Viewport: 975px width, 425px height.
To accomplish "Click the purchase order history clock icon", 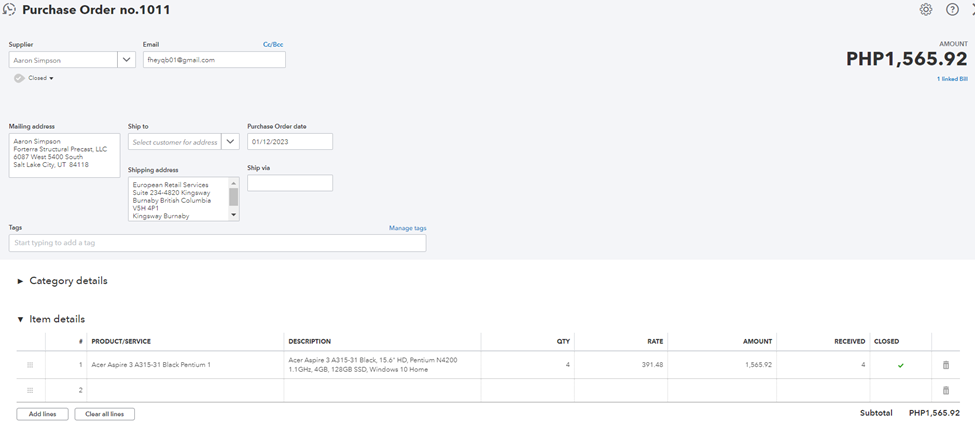I will pyautogui.click(x=10, y=10).
